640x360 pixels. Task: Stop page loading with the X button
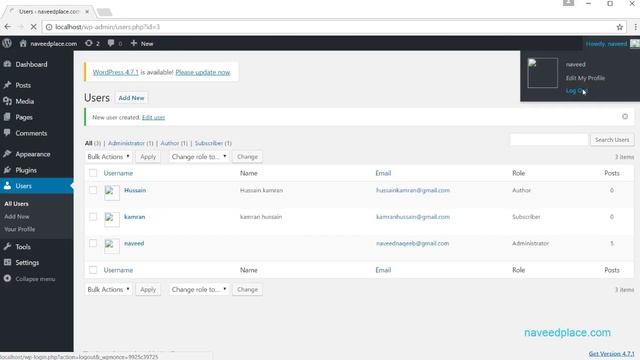pyautogui.click(x=33, y=27)
